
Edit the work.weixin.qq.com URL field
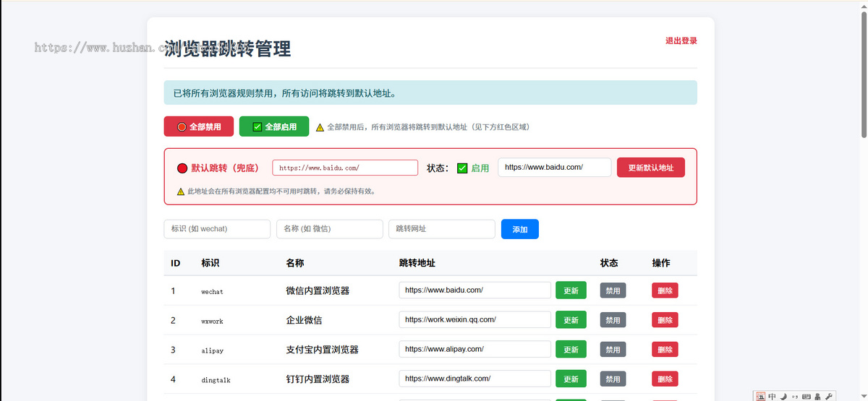tap(475, 319)
